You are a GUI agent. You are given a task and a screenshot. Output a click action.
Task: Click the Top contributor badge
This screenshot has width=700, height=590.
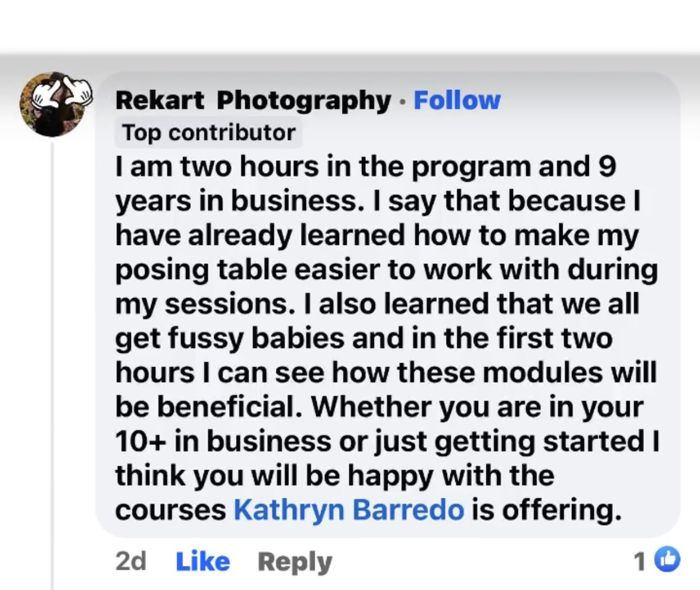click(208, 133)
